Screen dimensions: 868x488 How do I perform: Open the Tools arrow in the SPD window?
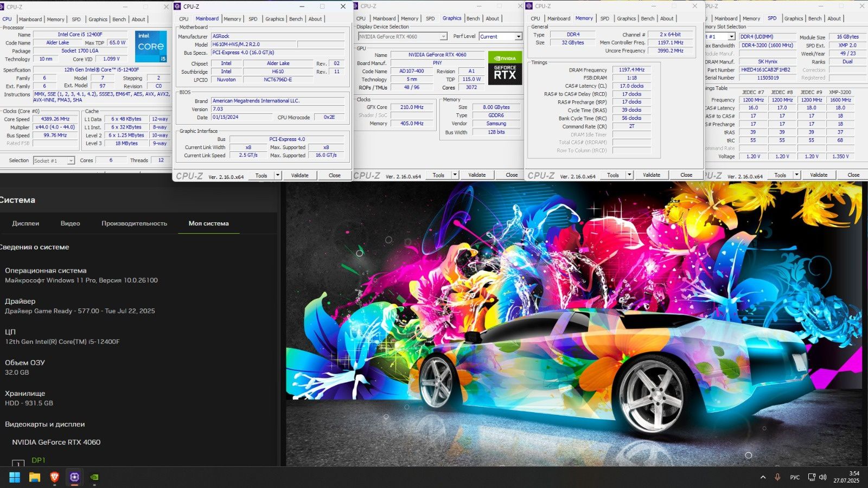(x=796, y=175)
